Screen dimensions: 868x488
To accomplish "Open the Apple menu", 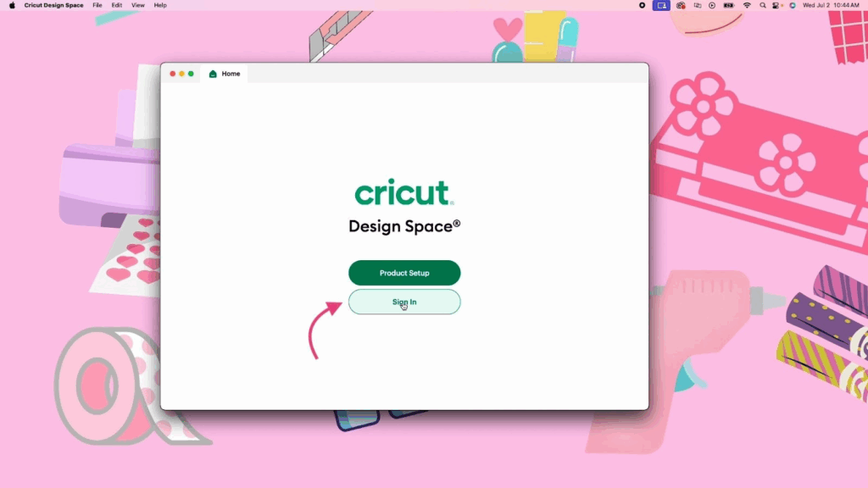I will [12, 6].
